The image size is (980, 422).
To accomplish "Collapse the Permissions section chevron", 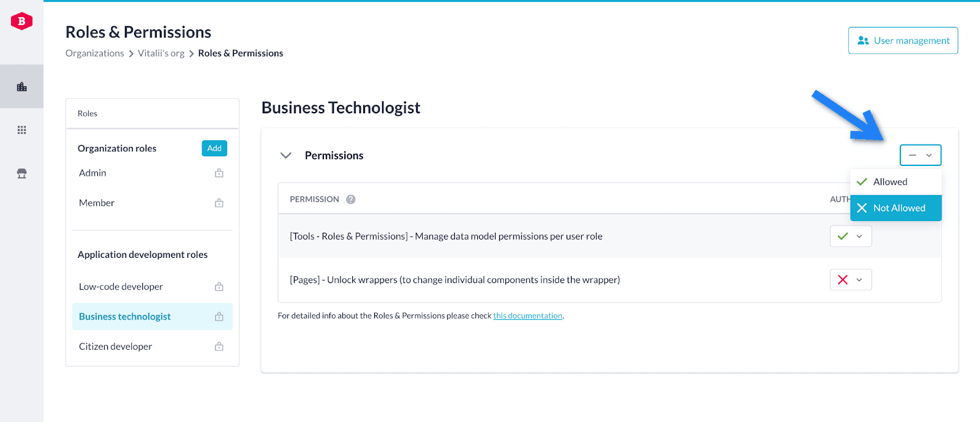I will pyautogui.click(x=285, y=156).
